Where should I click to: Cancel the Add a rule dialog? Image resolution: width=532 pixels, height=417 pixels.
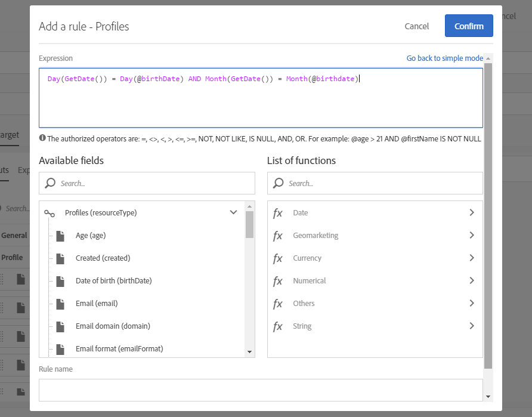416,26
